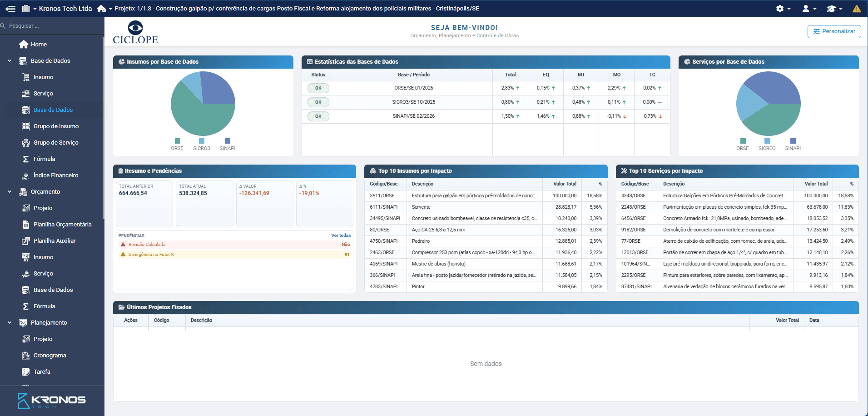This screenshot has height=416, width=868.
Task: Click the Orçamento section label
Action: pos(45,191)
